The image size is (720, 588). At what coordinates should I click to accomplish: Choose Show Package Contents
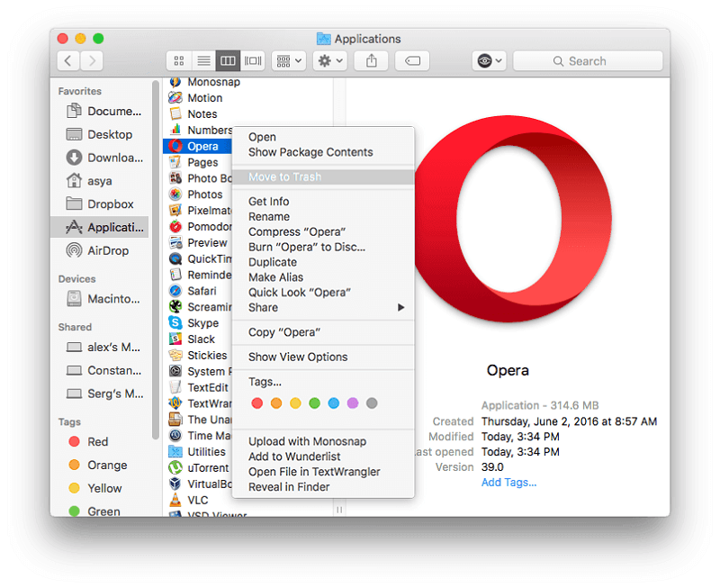point(323,152)
